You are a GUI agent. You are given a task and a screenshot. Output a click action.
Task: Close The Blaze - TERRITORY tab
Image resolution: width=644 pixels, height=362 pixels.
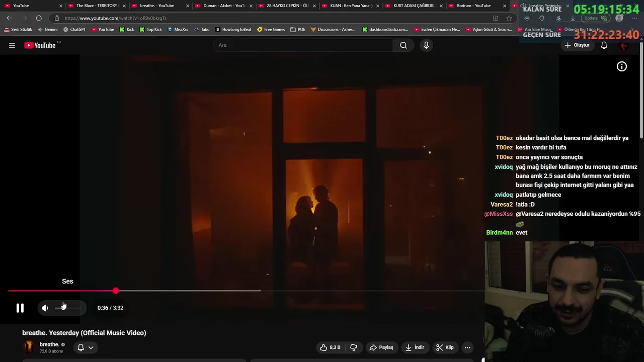coord(124,6)
